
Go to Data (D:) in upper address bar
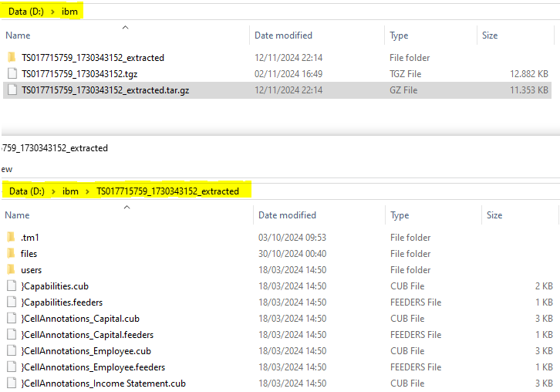(26, 12)
